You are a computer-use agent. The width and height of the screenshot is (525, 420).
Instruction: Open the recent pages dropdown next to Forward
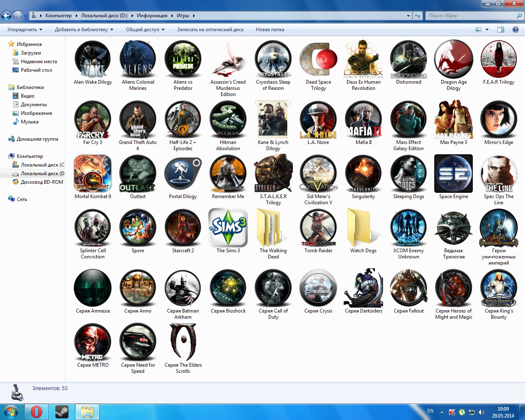tap(26, 16)
